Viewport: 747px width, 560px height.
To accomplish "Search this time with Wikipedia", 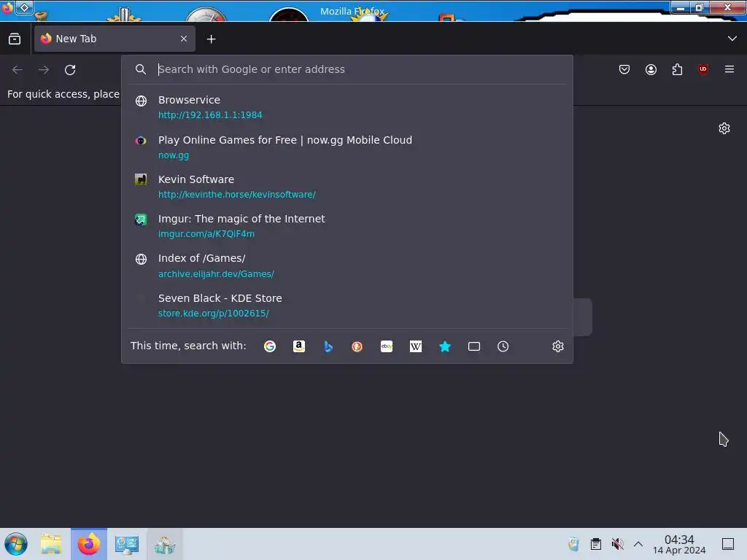I will coord(415,346).
